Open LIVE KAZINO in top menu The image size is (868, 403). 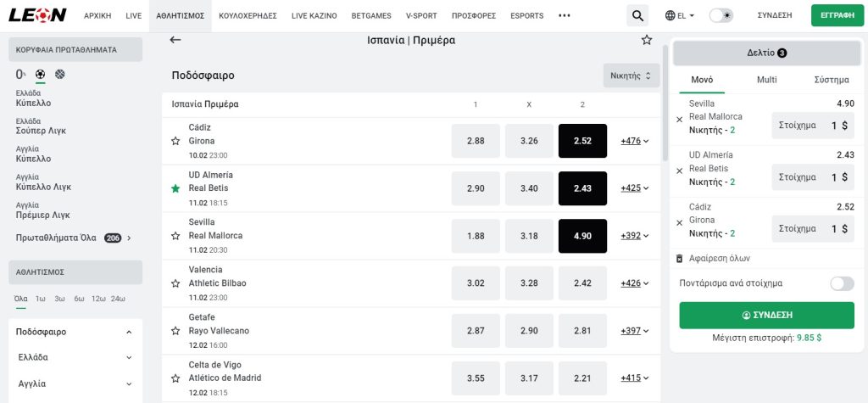click(314, 15)
